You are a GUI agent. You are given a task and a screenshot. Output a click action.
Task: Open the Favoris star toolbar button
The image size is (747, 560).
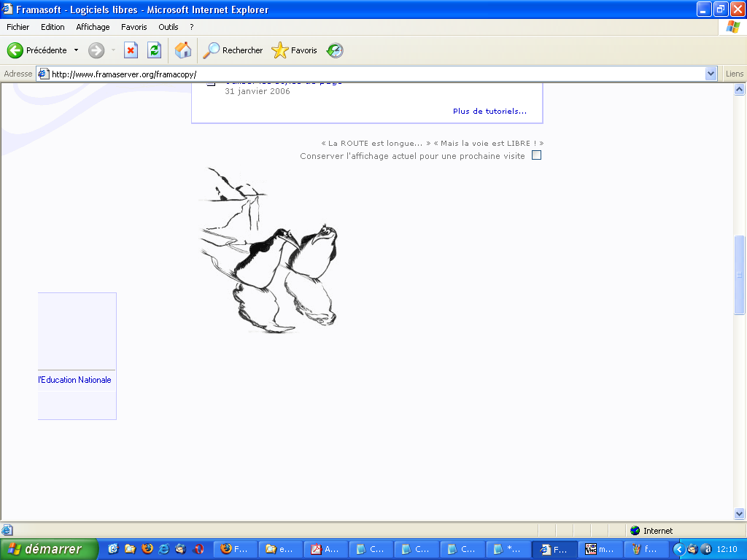point(294,50)
